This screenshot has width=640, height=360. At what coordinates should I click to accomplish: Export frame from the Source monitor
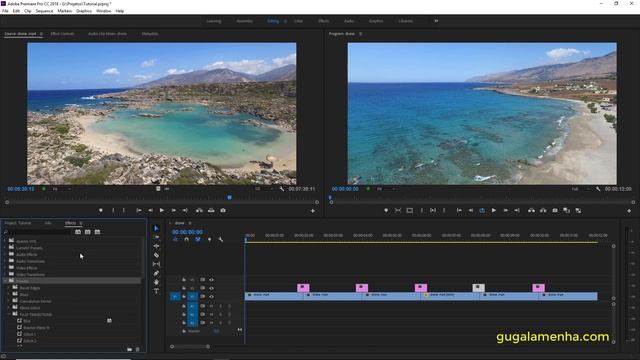[x=223, y=211]
